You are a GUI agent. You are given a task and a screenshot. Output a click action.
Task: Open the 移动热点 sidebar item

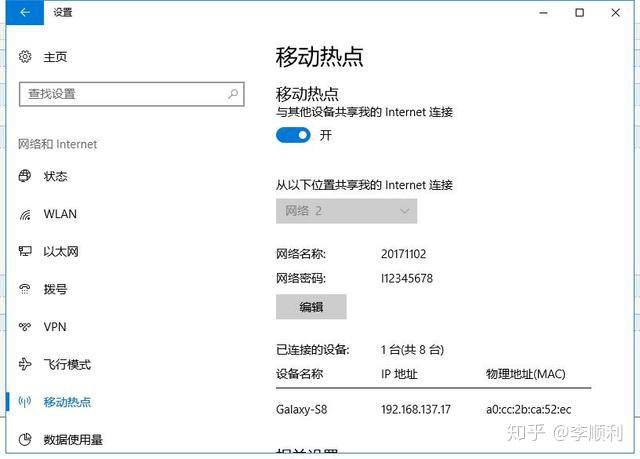pos(67,402)
